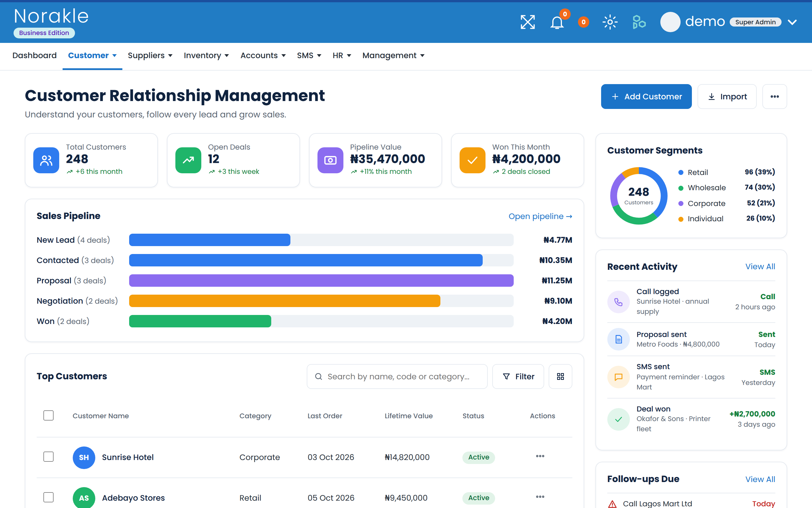
Task: Click the Proposal purple pipeline bar
Action: [321, 281]
